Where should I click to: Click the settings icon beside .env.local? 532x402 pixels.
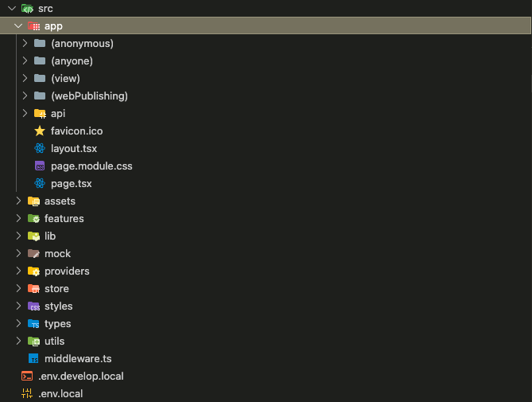[27, 393]
